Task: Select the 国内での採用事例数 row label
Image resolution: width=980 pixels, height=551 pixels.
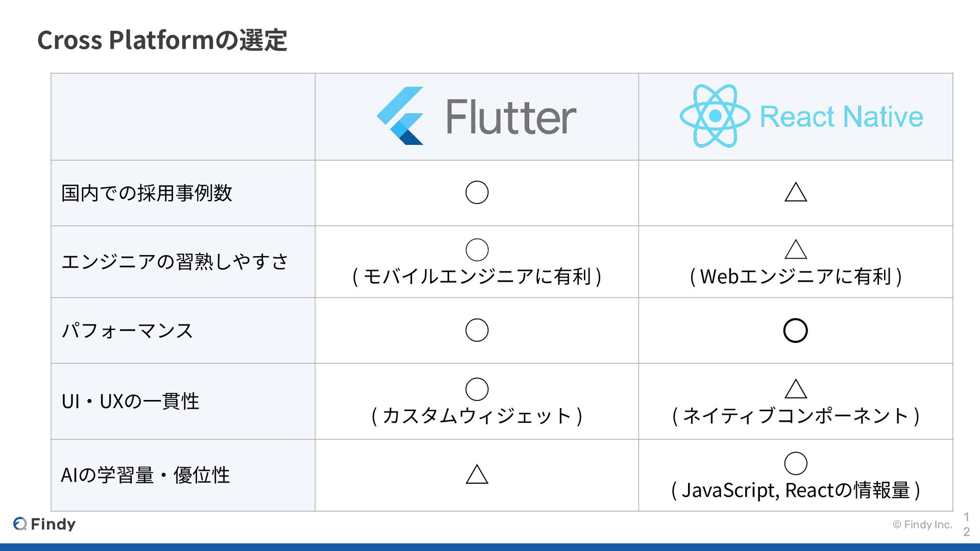Action: coord(146,193)
